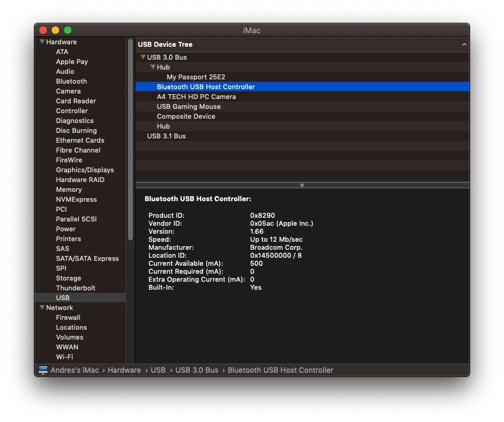Select FireWire in the sidebar
Image resolution: width=504 pixels, height=422 pixels.
pyautogui.click(x=69, y=160)
